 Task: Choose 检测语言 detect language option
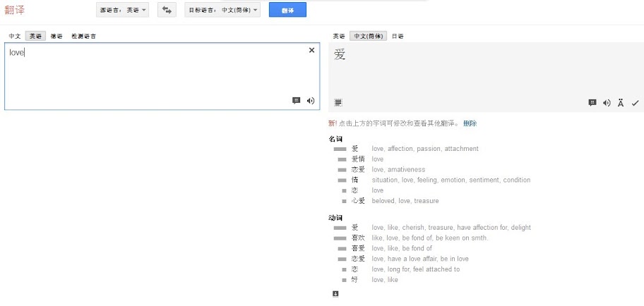[x=83, y=36]
